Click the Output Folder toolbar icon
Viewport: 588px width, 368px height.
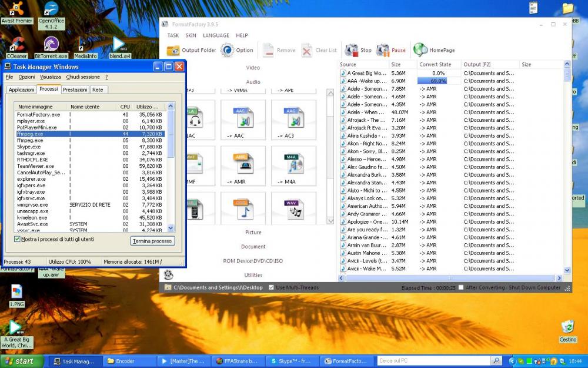click(x=173, y=51)
